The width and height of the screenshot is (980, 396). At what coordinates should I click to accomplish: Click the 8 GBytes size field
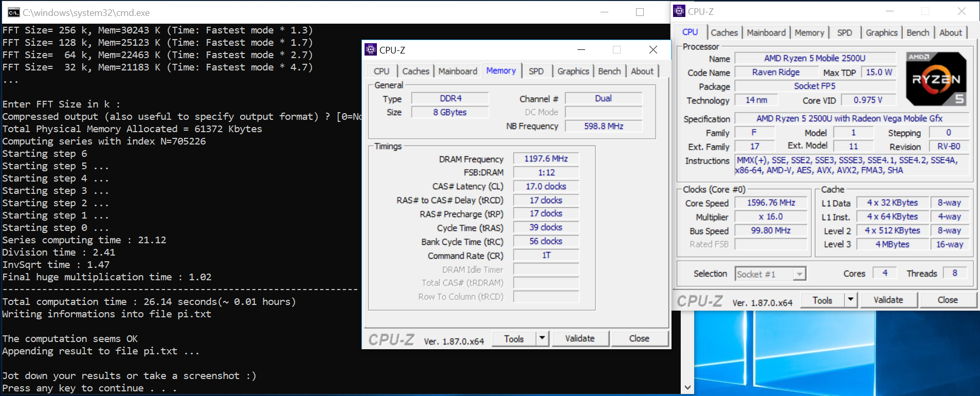pos(450,112)
